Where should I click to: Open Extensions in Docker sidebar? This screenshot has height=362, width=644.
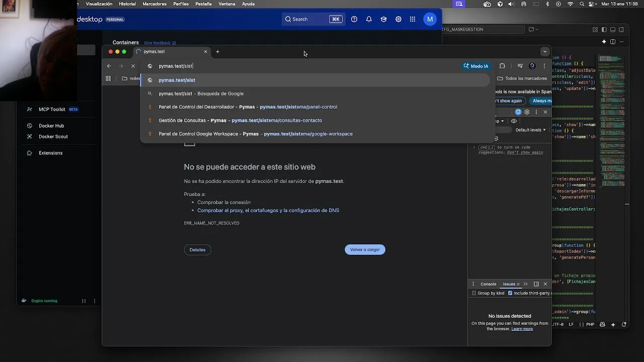51,153
